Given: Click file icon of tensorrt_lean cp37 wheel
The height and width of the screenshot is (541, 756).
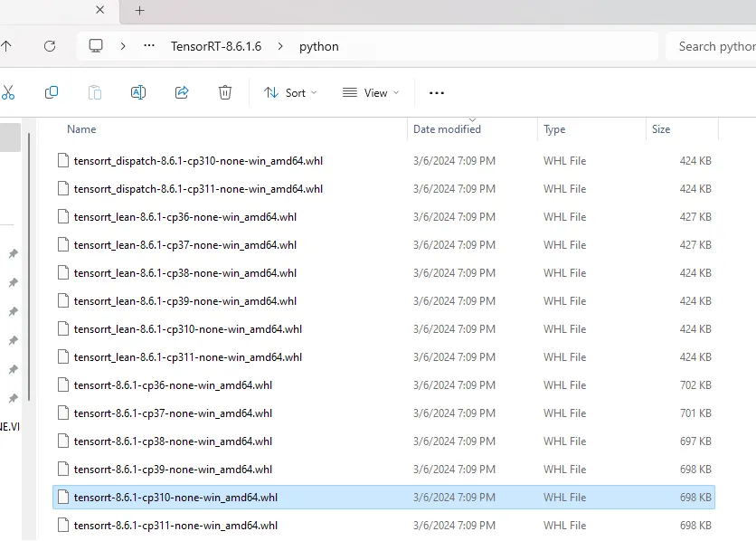Looking at the screenshot, I should 63,244.
